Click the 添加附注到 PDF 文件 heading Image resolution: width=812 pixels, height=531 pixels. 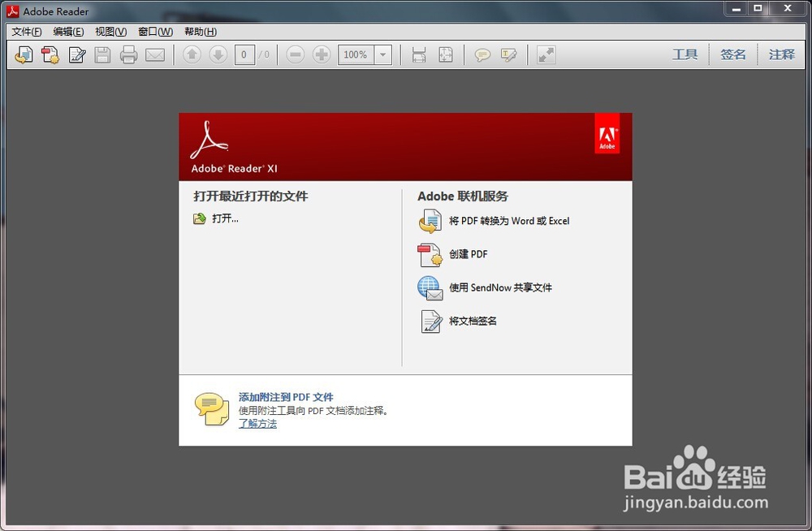point(286,397)
